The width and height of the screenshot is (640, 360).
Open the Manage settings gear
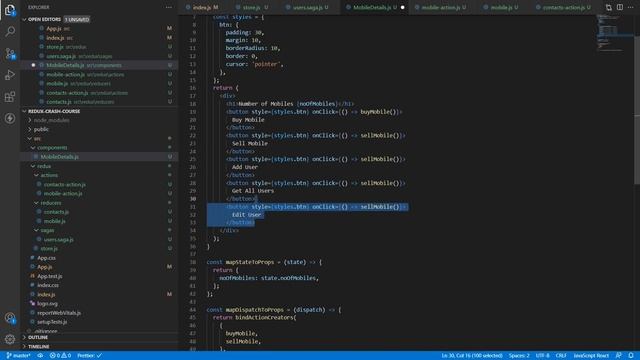(10, 339)
